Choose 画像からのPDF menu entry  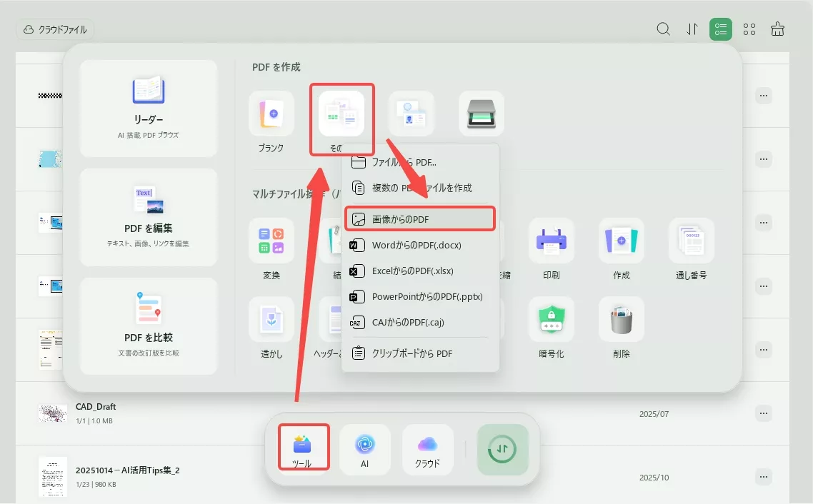(420, 219)
